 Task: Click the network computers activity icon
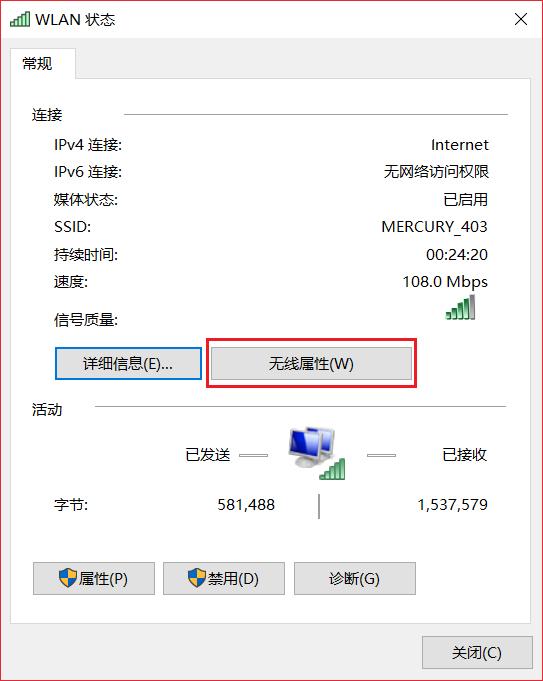[x=317, y=453]
